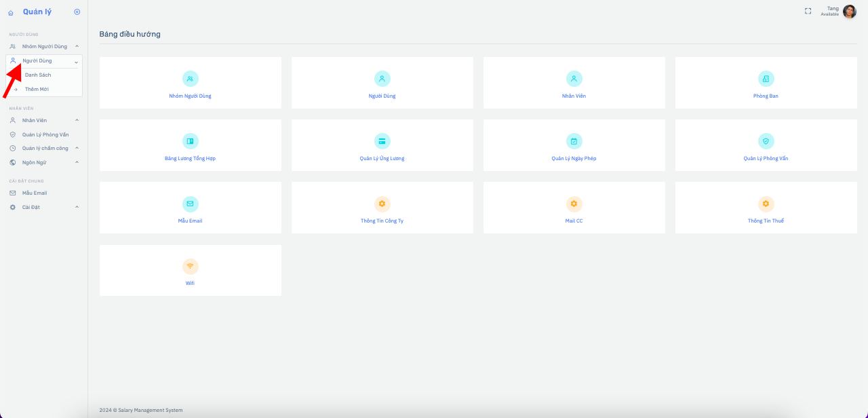Expand the Nhóm Người Dùng sidebar menu
This screenshot has width=868, height=418.
click(x=45, y=46)
